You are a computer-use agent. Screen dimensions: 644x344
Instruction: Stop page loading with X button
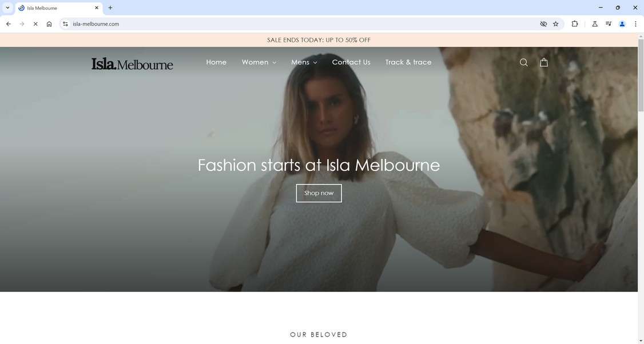35,24
